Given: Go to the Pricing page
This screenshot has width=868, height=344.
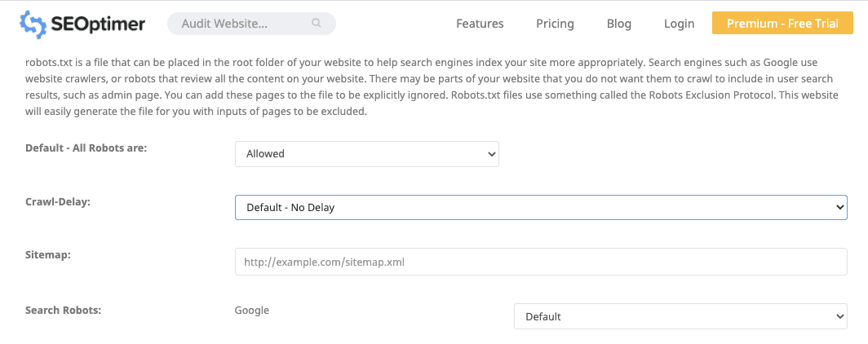Looking at the screenshot, I should click(x=555, y=24).
